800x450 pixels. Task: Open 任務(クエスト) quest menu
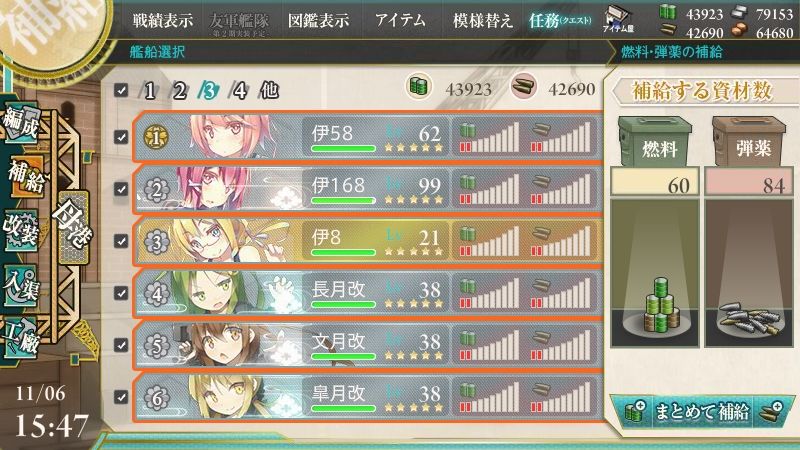tap(560, 20)
